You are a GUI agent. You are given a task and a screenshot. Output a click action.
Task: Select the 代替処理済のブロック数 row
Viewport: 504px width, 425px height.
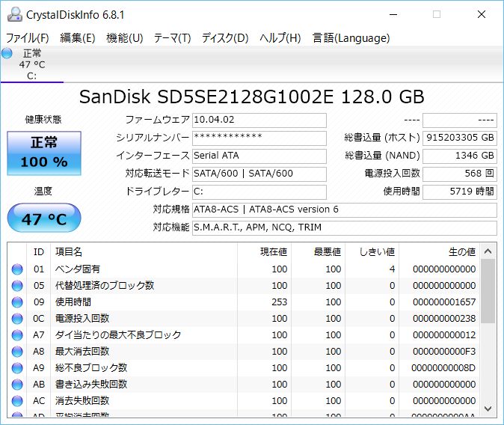tap(245, 286)
